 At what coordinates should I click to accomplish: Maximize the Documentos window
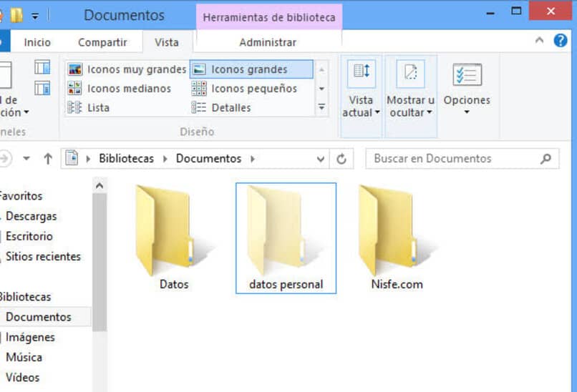516,11
